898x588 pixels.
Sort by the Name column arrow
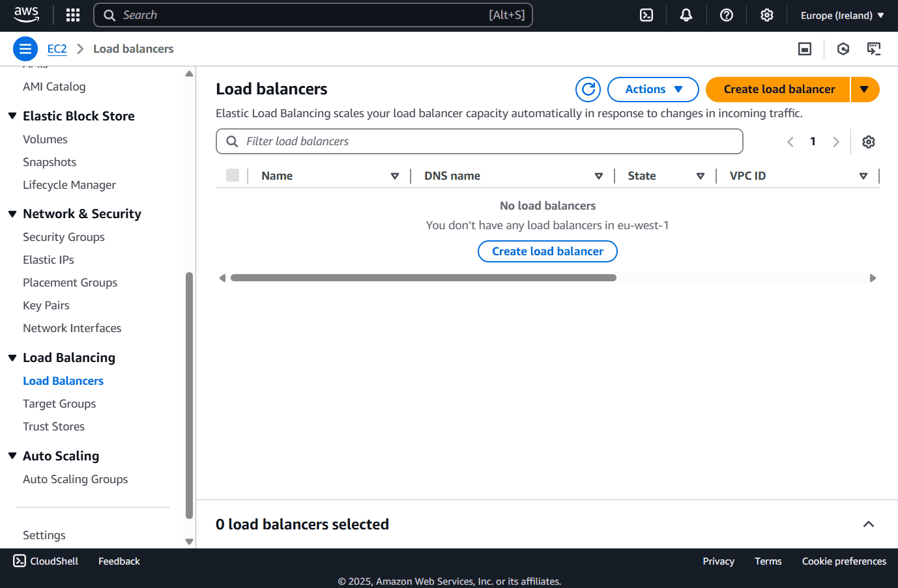point(395,176)
